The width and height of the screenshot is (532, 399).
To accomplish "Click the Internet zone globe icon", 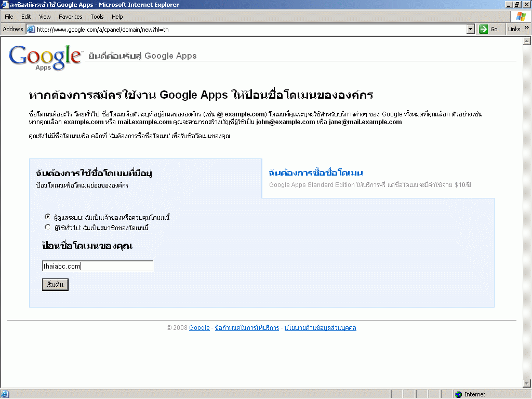I will point(458,394).
